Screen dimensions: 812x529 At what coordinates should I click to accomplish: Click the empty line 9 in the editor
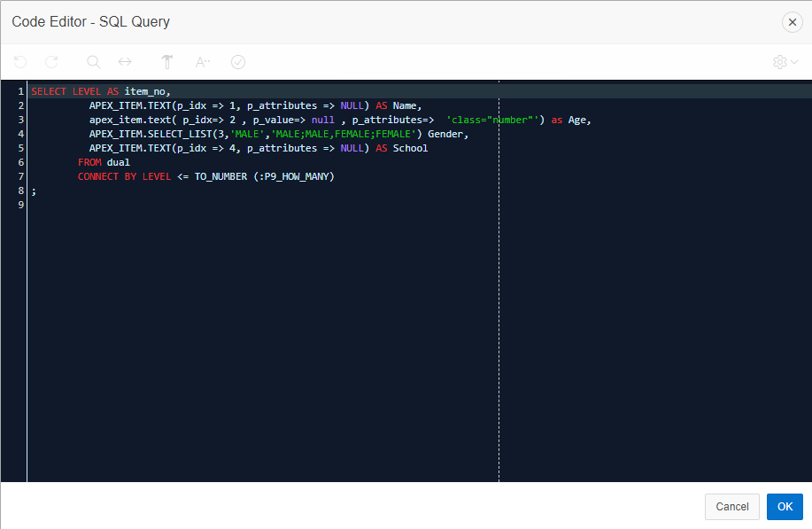(x=266, y=205)
